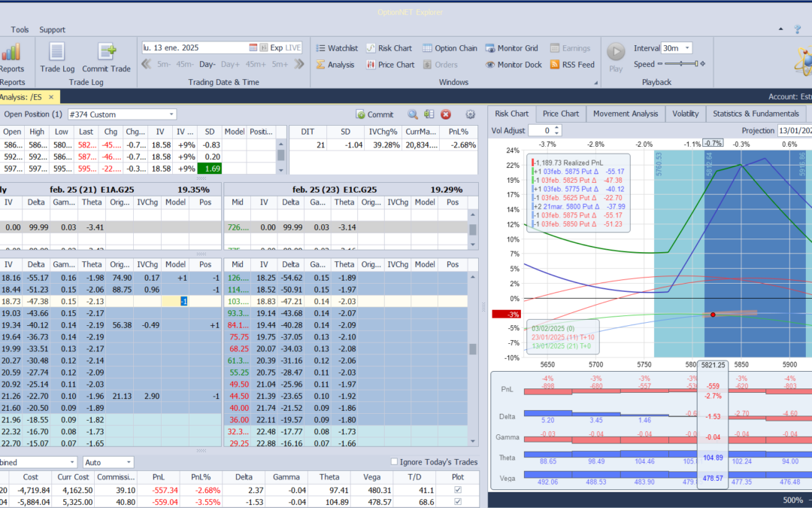The height and width of the screenshot is (508, 812).
Task: Click the green 1.69 SD cell
Action: 209,169
